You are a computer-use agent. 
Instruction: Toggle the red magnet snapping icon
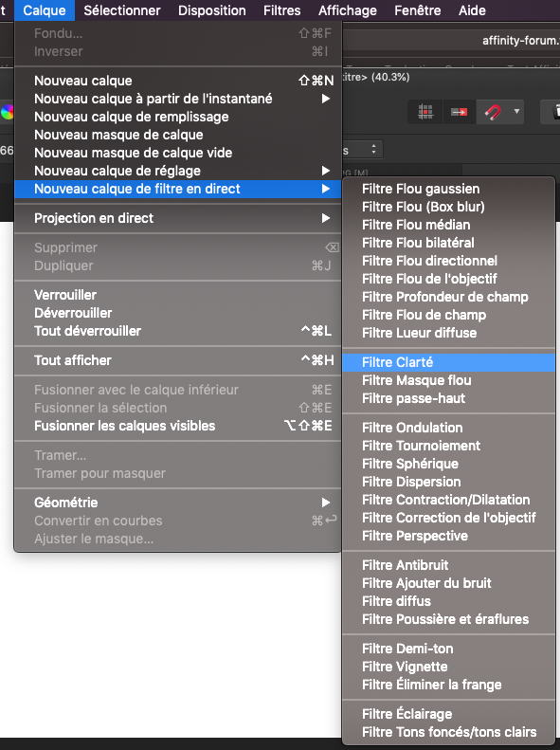pos(493,112)
